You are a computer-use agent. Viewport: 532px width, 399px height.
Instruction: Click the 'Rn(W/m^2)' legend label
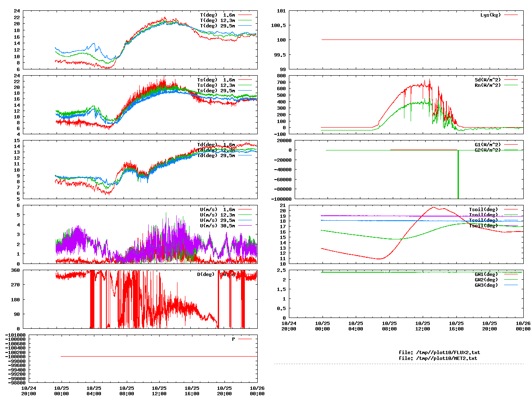click(x=488, y=85)
